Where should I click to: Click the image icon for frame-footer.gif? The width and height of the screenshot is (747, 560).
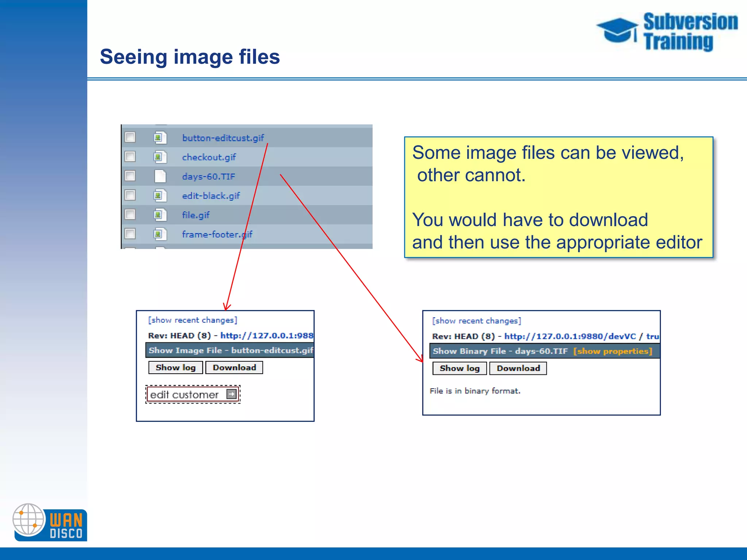pos(160,234)
